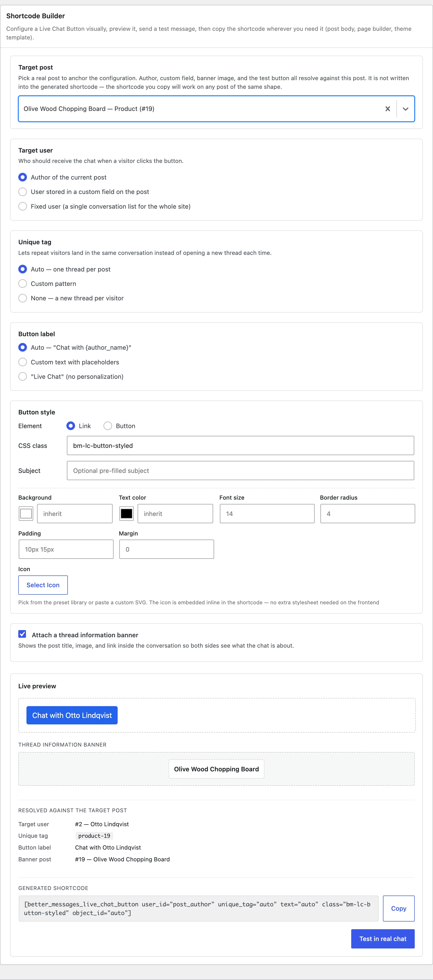
Task: Click the Olive Wood Chopping Board select field
Action: coord(216,109)
